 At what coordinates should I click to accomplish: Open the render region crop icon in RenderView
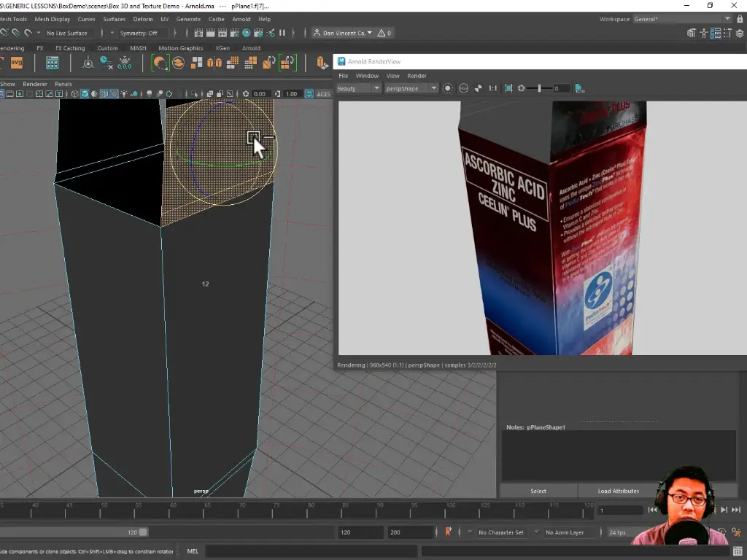point(507,87)
